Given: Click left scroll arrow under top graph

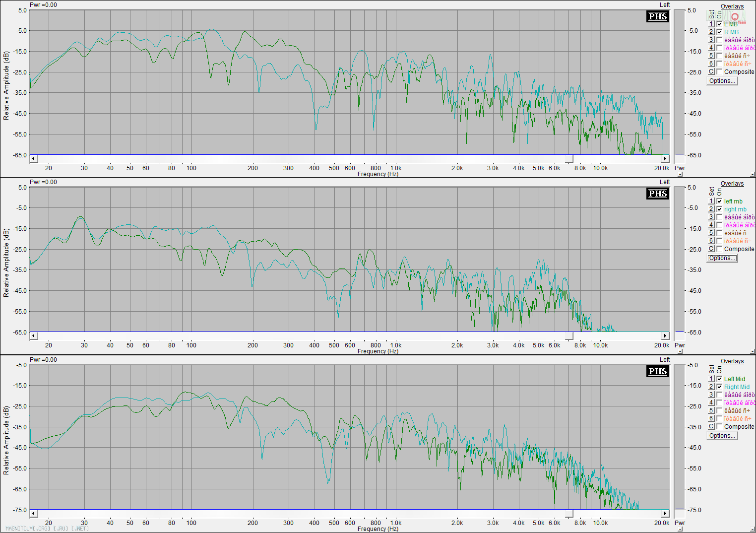Looking at the screenshot, I should pyautogui.click(x=34, y=159).
